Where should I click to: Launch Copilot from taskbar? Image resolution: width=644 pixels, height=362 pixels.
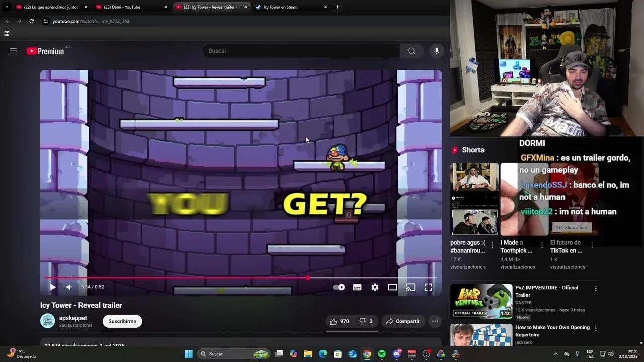click(x=293, y=354)
